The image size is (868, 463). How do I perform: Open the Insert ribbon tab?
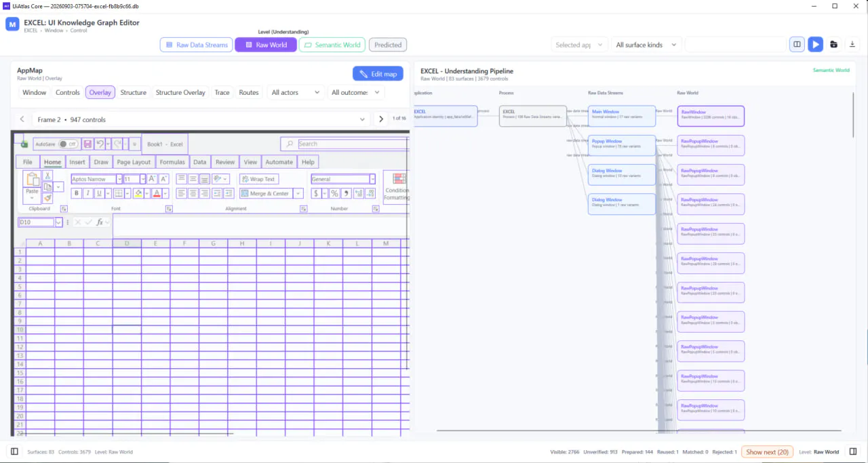point(77,162)
